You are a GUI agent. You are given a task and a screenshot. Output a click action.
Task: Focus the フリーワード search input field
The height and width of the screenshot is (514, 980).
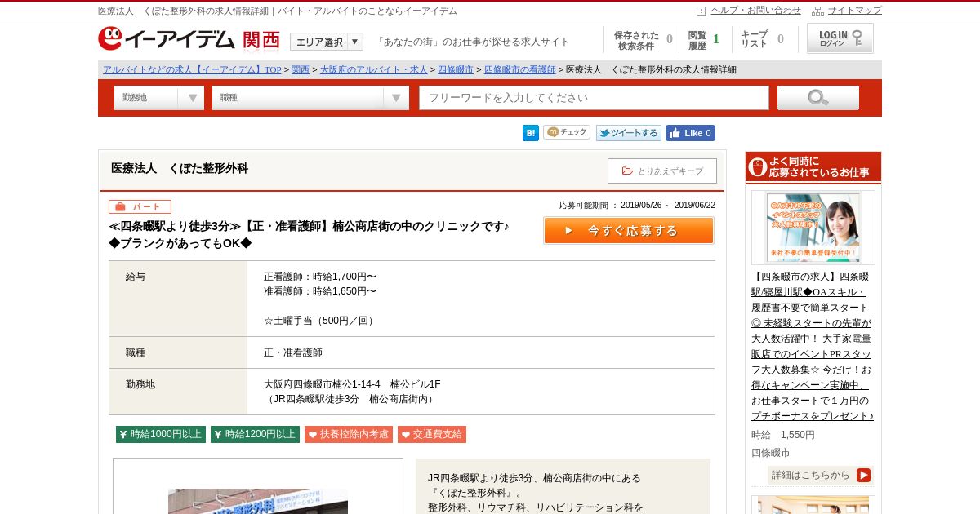(595, 98)
